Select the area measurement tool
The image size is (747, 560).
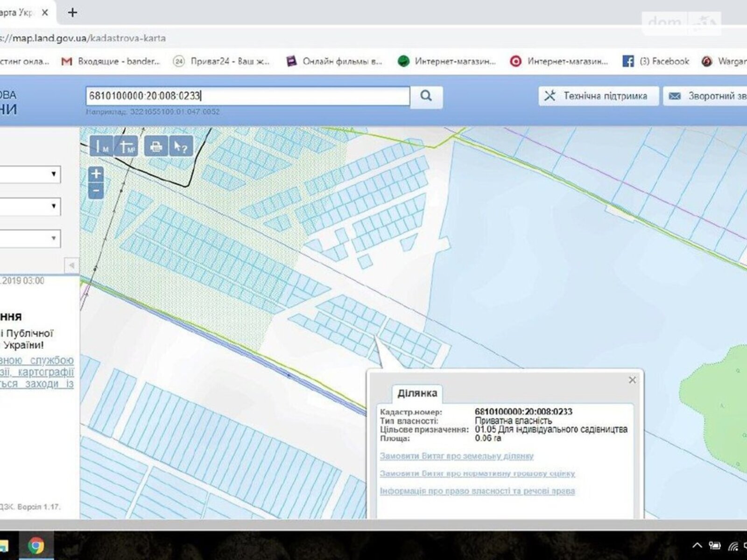click(x=127, y=147)
